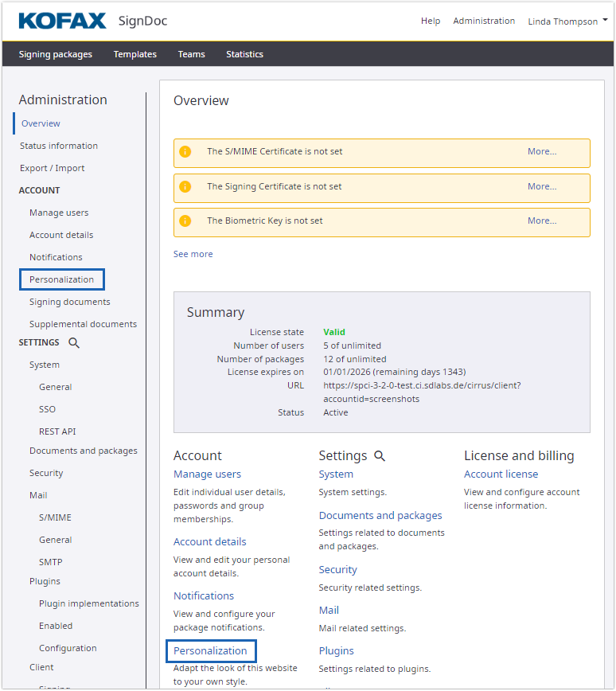Open Plugin implementations in the sidebar

89,603
